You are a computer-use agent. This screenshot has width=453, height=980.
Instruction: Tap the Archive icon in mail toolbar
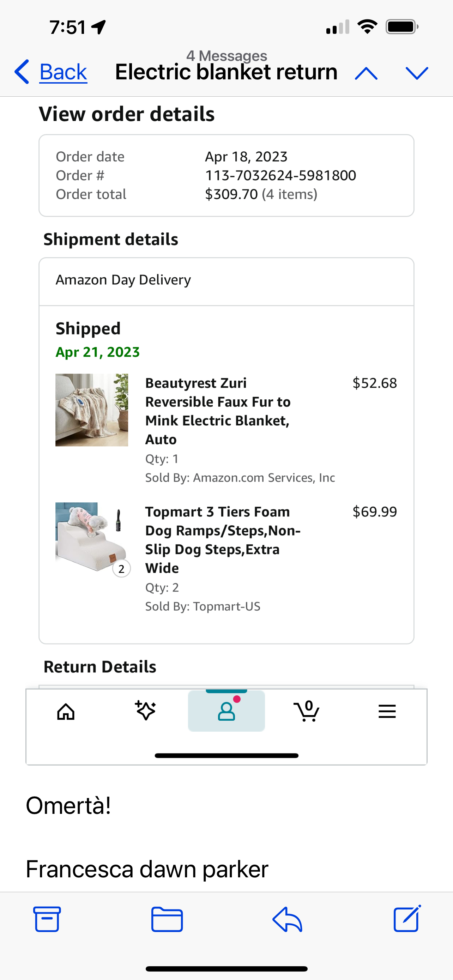pos(47,919)
